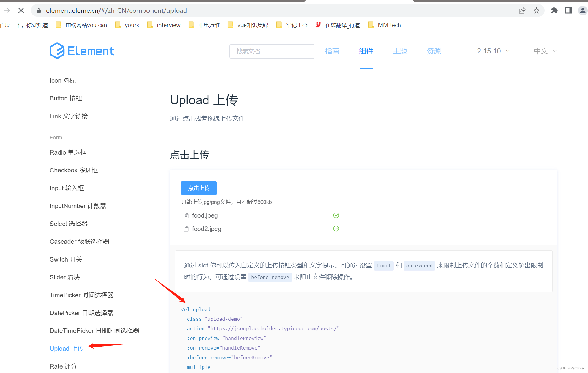Go to Icon 图标 in sidebar
Screen dimensions: 588x373
[63, 81]
